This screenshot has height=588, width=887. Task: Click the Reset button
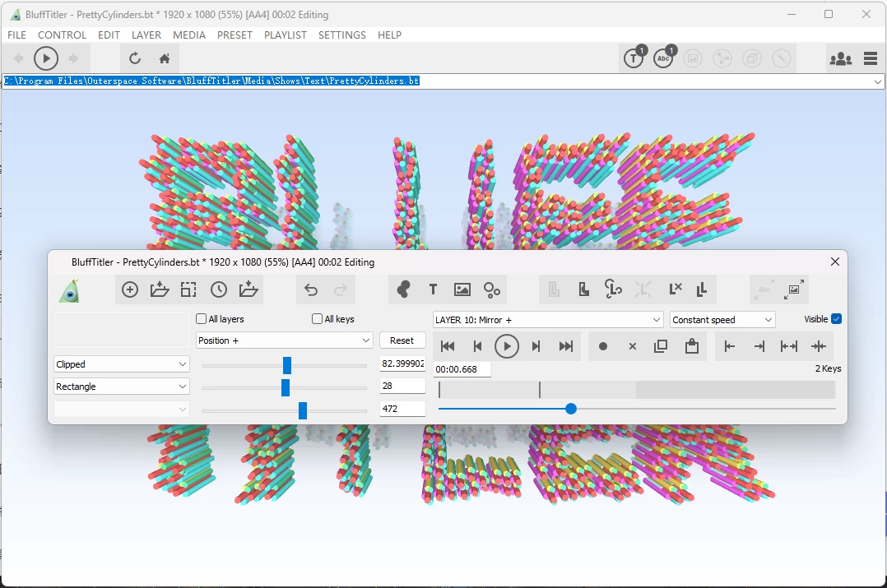pyautogui.click(x=402, y=340)
